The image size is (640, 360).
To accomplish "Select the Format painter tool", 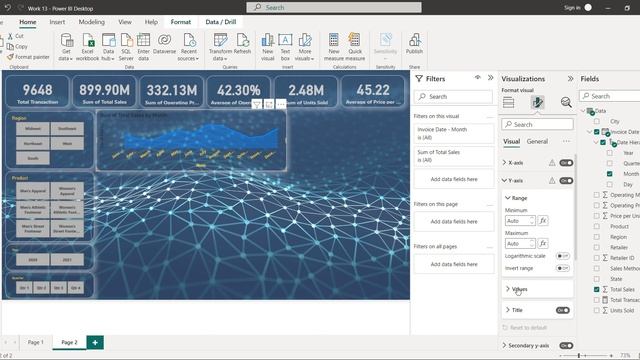I will pos(28,57).
